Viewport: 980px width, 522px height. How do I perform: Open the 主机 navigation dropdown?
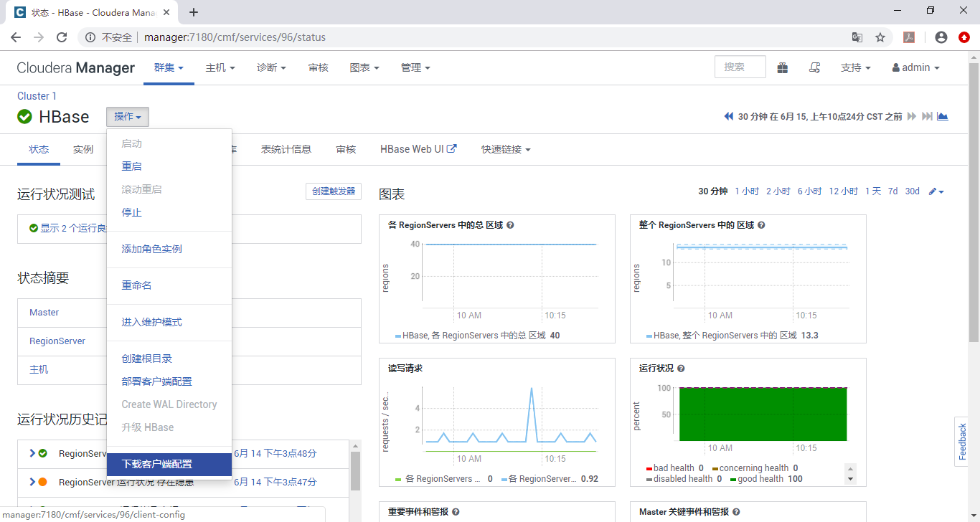coord(220,67)
